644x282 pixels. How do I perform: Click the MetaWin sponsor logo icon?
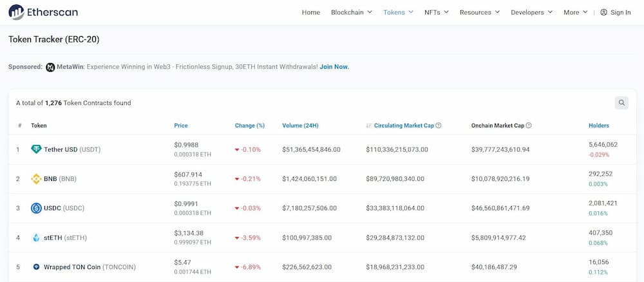[50, 67]
